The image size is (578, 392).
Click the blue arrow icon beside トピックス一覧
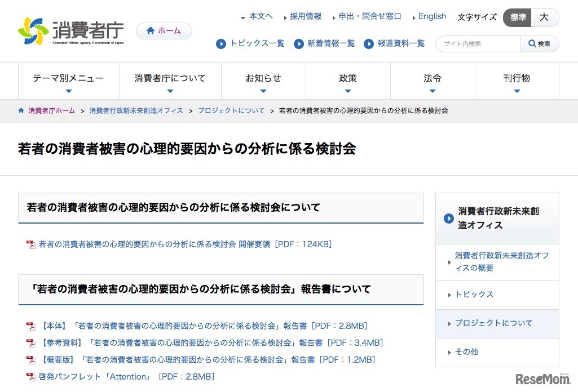click(220, 43)
